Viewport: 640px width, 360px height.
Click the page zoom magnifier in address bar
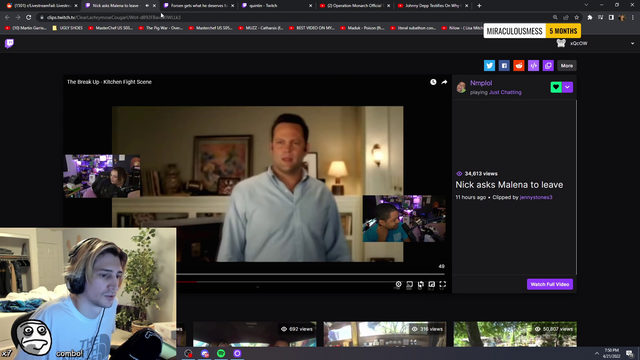(x=555, y=18)
